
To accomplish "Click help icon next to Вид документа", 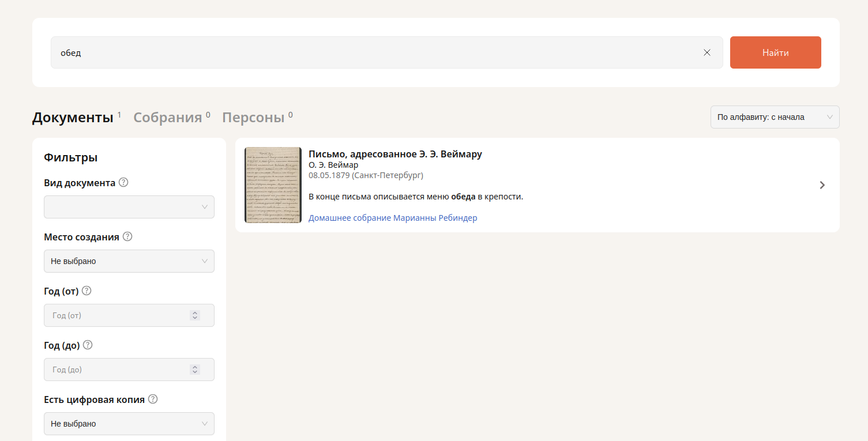I will coord(123,183).
